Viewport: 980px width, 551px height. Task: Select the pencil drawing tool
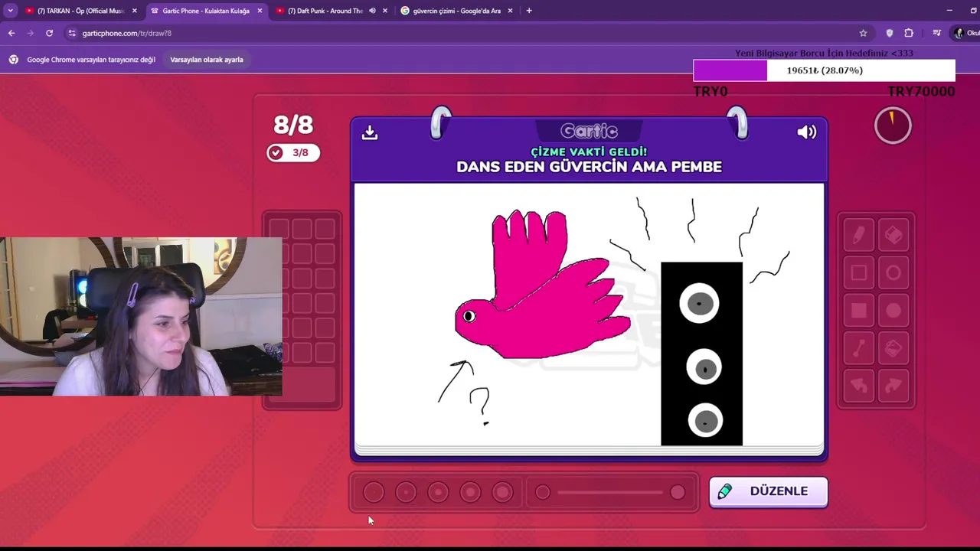coord(858,235)
